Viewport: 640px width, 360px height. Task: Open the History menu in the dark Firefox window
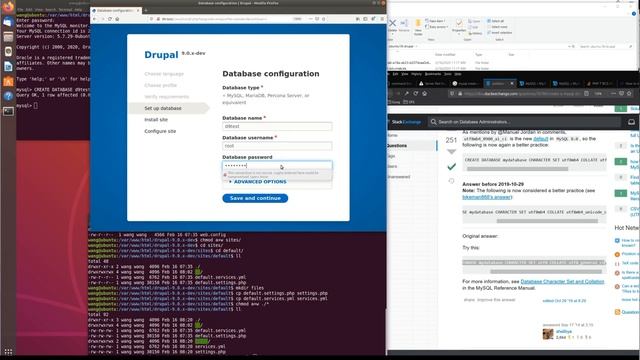(x=416, y=74)
